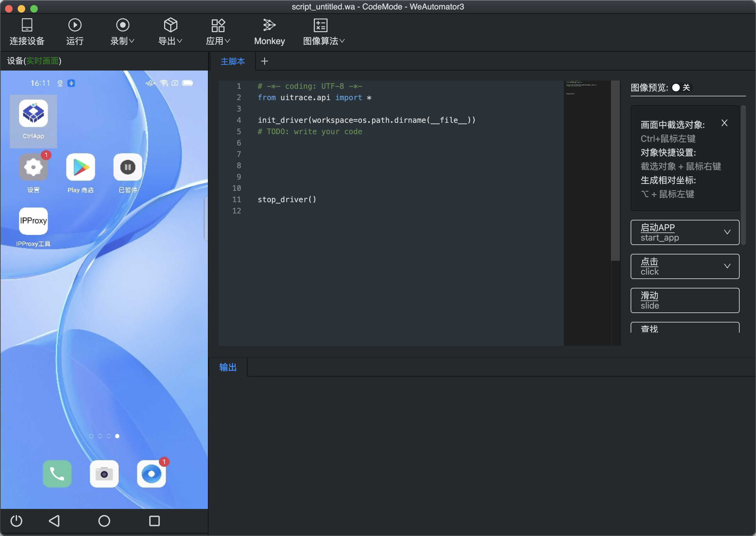This screenshot has width=756, height=536.
Task: Run the script with 运行 button
Action: (75, 32)
